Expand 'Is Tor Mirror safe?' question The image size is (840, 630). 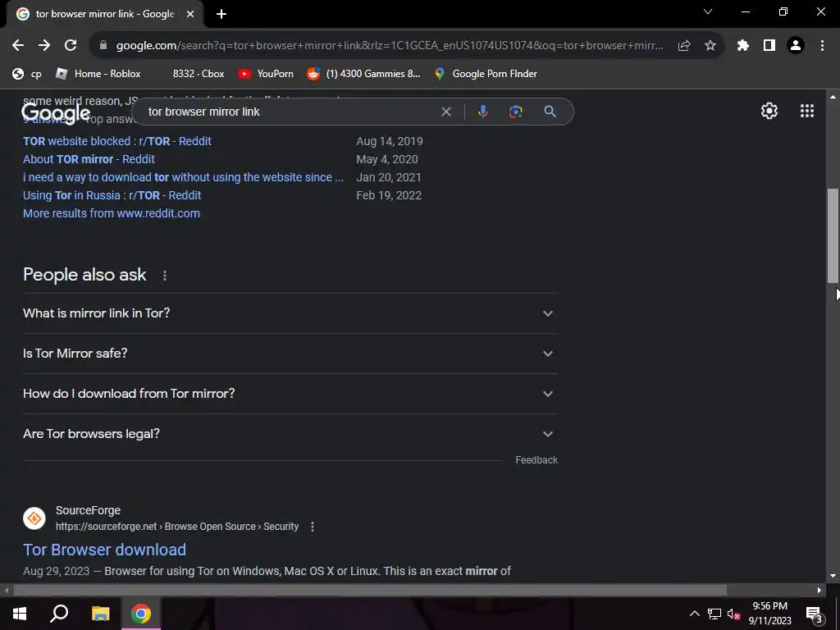coord(290,354)
